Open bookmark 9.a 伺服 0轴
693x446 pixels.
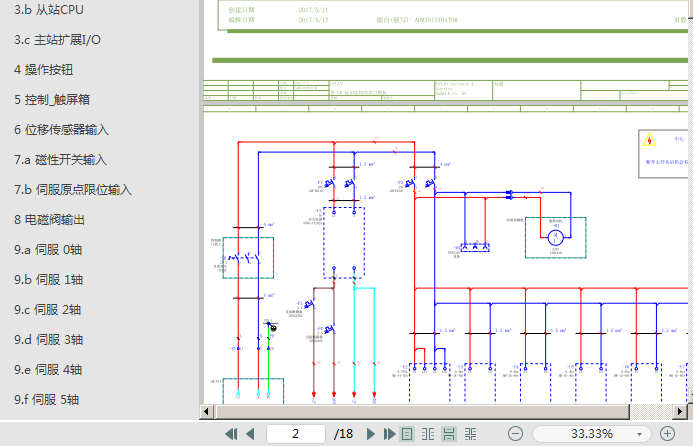pyautogui.click(x=48, y=250)
